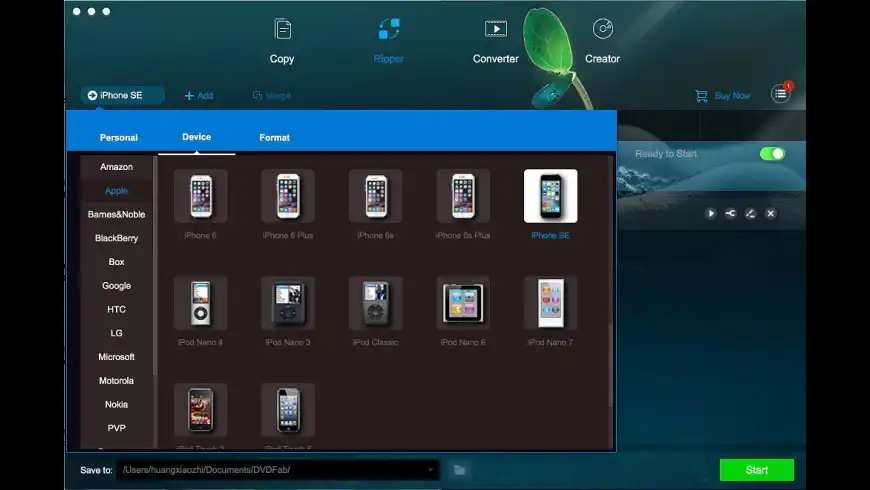Image resolution: width=870 pixels, height=490 pixels.
Task: Click the Merge button
Action: point(272,96)
